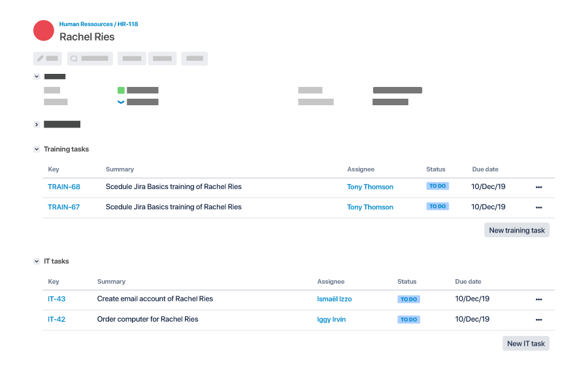Open more actions for TRAIN-67 row
Screen dimensions: 588x368
pyautogui.click(x=538, y=207)
